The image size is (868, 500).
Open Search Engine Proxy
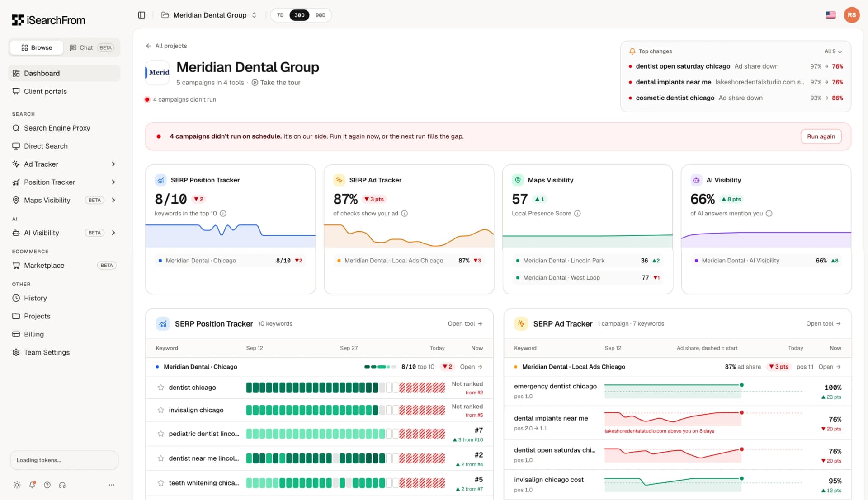[x=64, y=128]
